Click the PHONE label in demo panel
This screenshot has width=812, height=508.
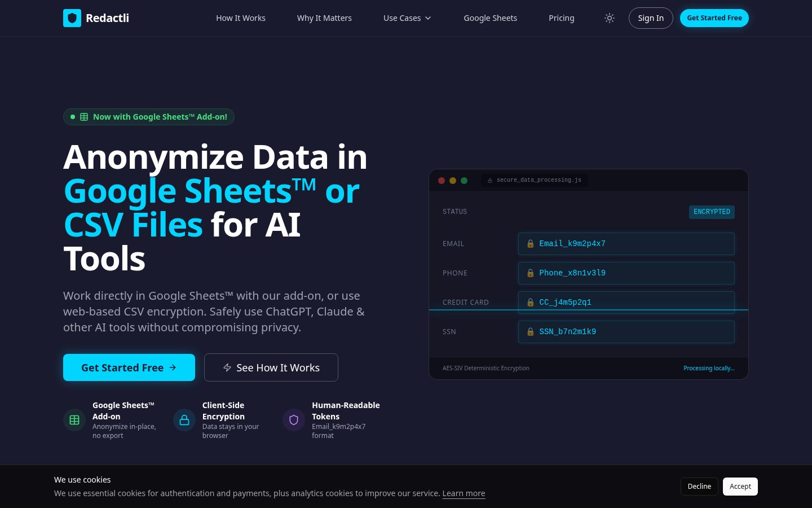point(455,273)
